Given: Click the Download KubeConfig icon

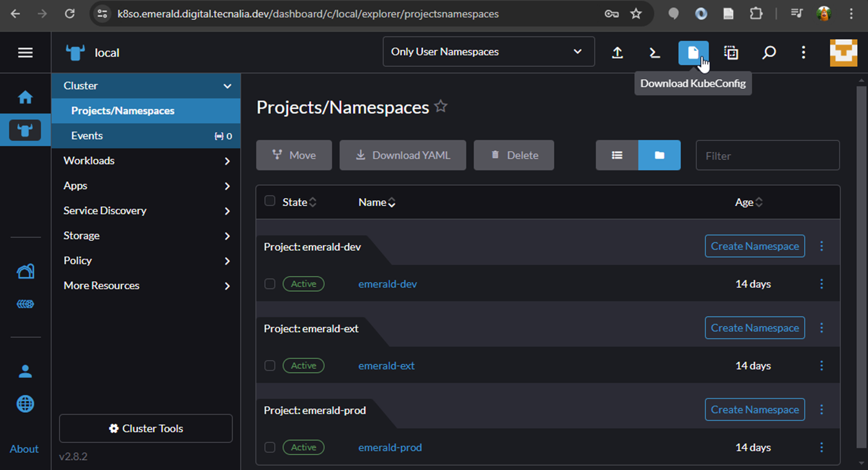Looking at the screenshot, I should point(693,53).
